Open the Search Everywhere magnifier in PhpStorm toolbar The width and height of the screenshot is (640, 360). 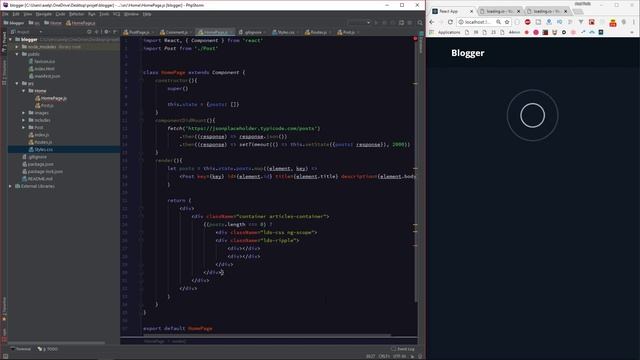tap(420, 23)
